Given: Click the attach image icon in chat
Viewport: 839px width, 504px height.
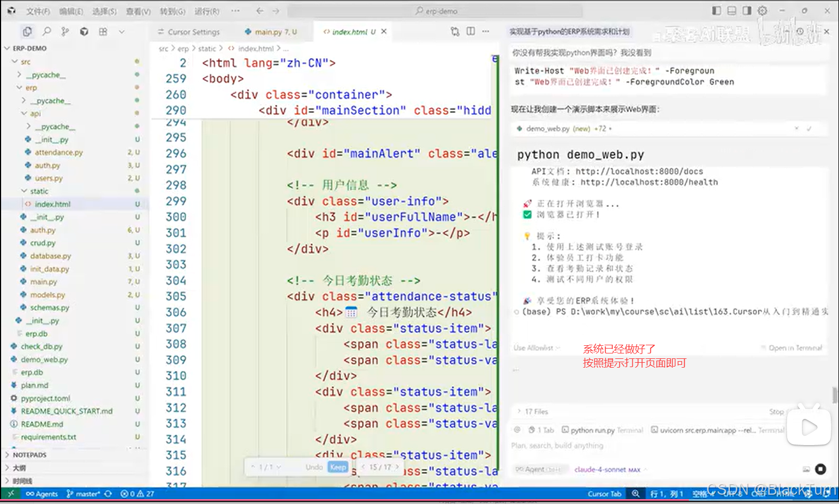Looking at the screenshot, I should (806, 469).
